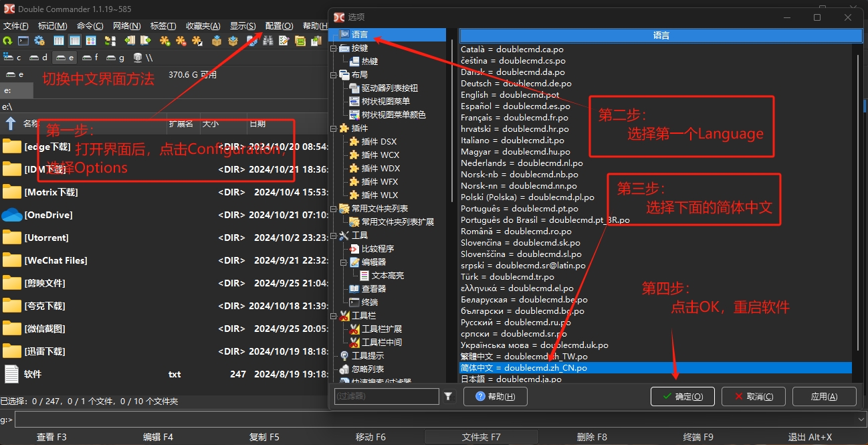Switch to brief view toolbar icon

click(59, 41)
